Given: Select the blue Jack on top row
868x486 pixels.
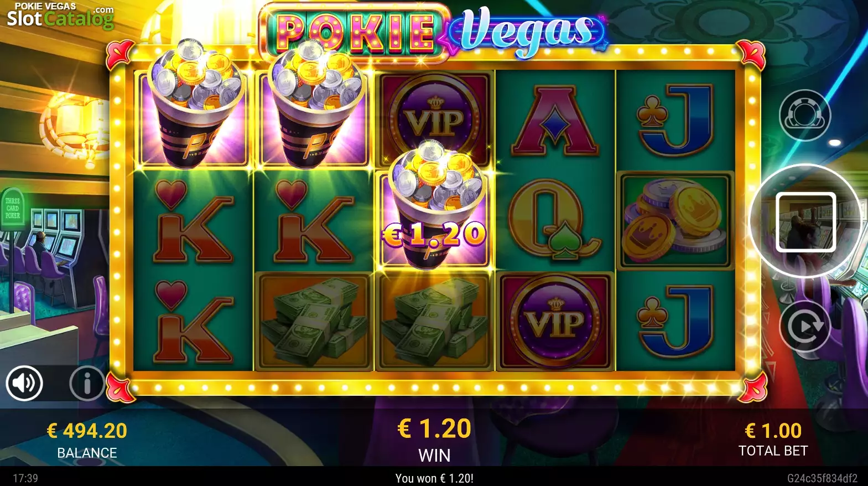Looking at the screenshot, I should [675, 121].
